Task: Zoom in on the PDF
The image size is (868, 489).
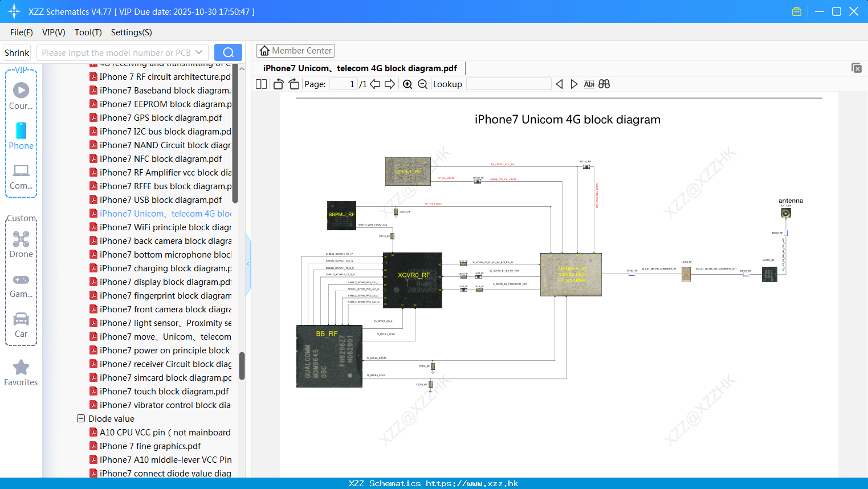Action: [407, 84]
